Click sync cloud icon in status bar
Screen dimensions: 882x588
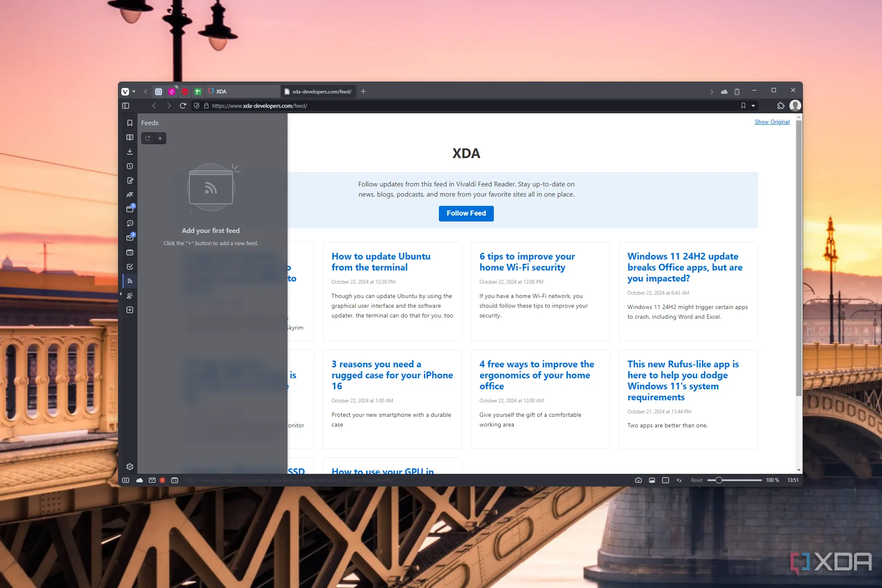click(139, 480)
